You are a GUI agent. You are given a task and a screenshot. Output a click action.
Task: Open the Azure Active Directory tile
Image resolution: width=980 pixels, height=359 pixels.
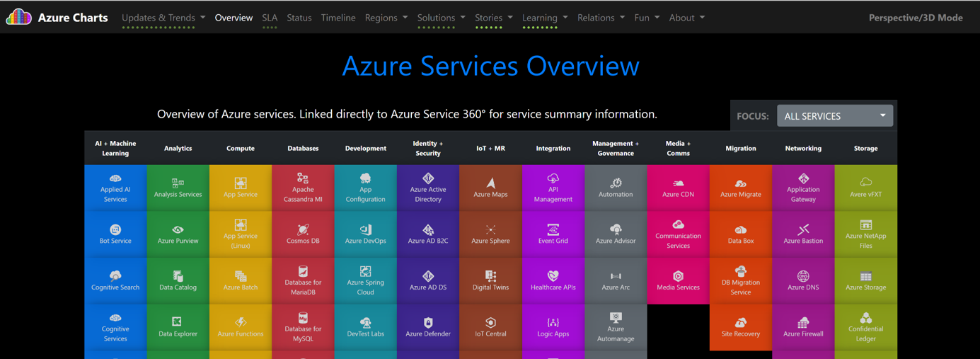[428, 188]
